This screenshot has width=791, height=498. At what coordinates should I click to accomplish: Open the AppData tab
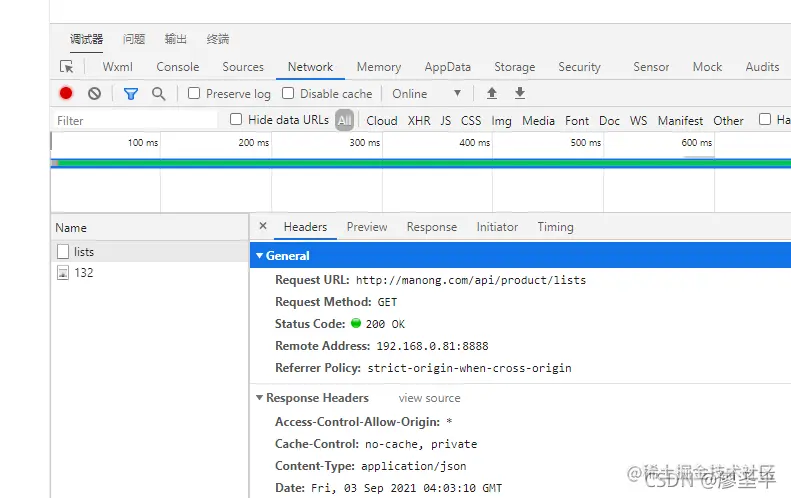click(447, 67)
